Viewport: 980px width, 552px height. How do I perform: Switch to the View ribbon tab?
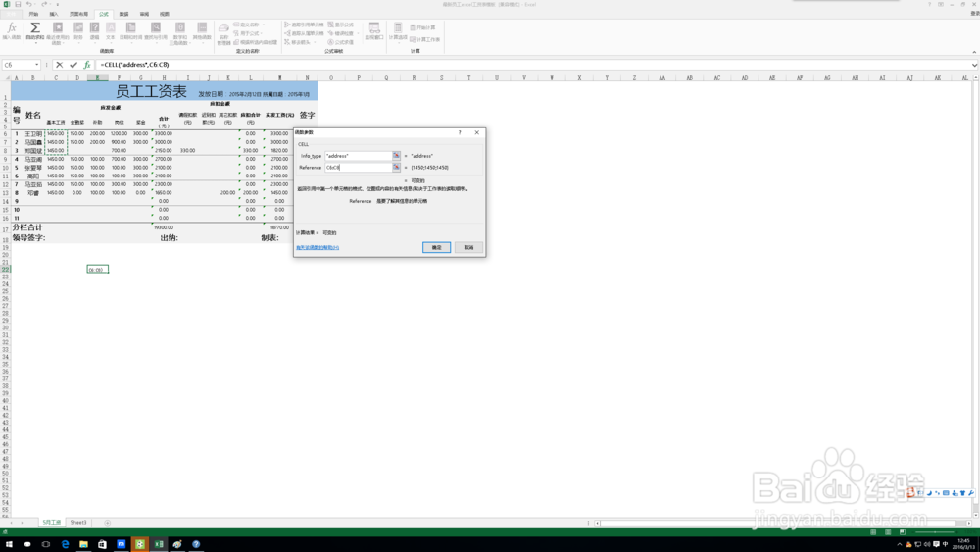click(x=165, y=14)
